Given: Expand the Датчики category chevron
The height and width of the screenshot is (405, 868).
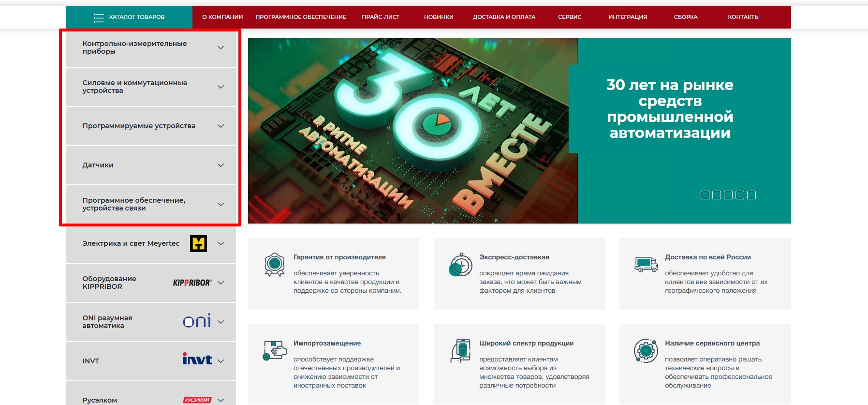Looking at the screenshot, I should point(221,165).
